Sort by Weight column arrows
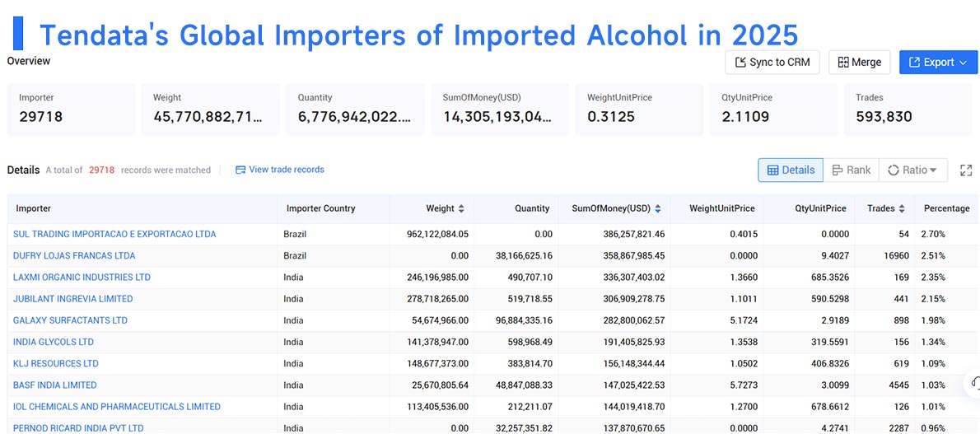Image resolution: width=980 pixels, height=434 pixels. click(x=461, y=209)
